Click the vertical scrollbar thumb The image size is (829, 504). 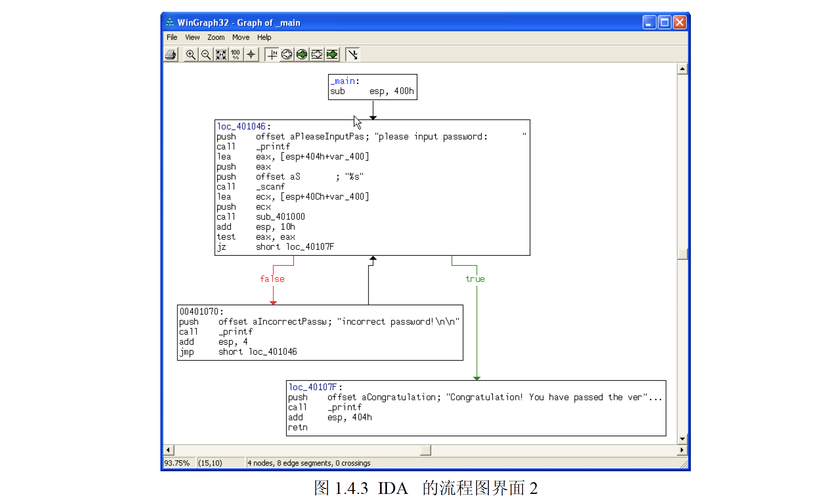682,254
